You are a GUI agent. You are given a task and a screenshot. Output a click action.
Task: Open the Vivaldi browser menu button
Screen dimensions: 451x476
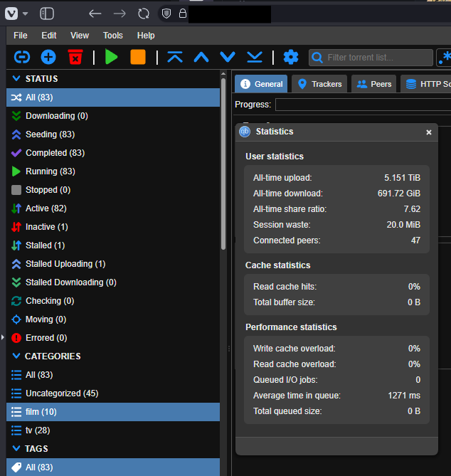pyautogui.click(x=11, y=14)
